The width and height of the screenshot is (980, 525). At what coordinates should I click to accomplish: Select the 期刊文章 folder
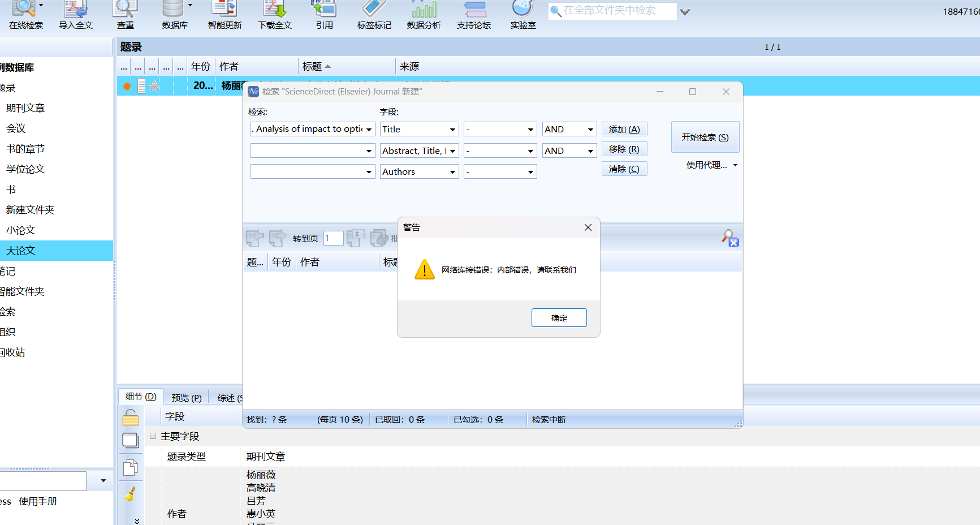click(x=25, y=108)
